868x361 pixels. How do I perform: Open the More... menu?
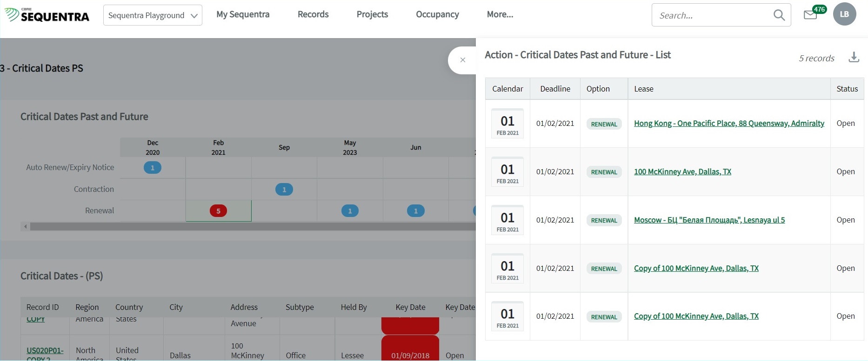500,14
